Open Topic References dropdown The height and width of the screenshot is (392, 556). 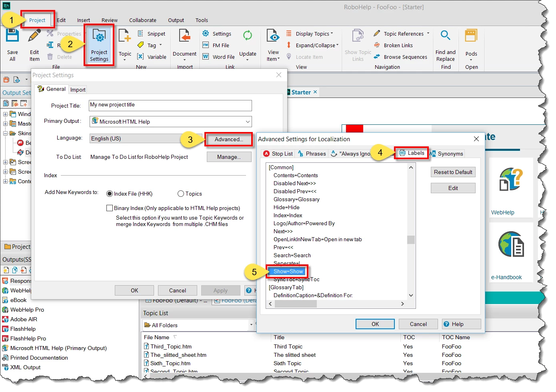click(x=428, y=34)
